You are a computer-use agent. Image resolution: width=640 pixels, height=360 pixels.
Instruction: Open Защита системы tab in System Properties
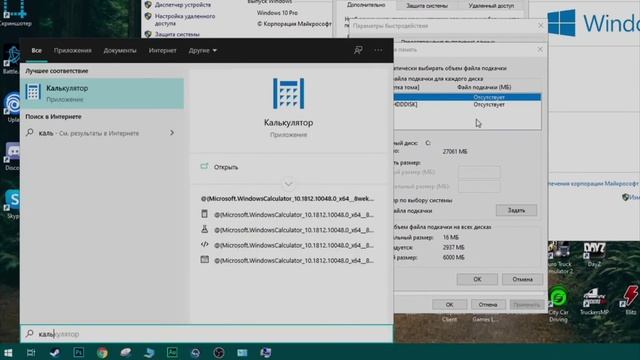(x=427, y=6)
